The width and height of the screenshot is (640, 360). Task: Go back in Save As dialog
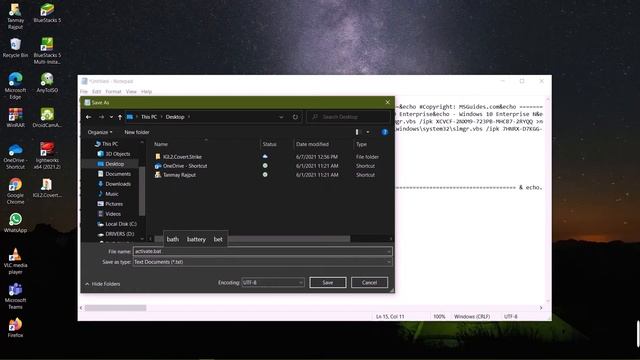(89, 117)
